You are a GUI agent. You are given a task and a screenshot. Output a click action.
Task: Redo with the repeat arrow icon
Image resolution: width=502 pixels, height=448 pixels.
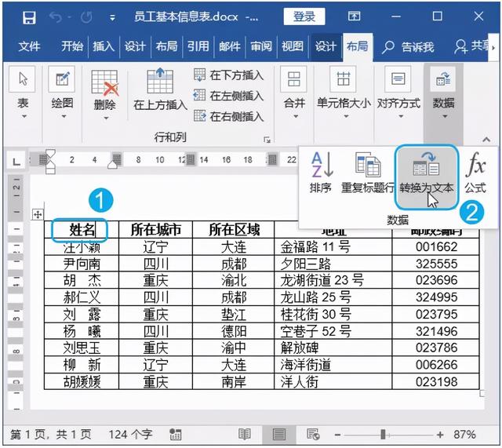86,17
